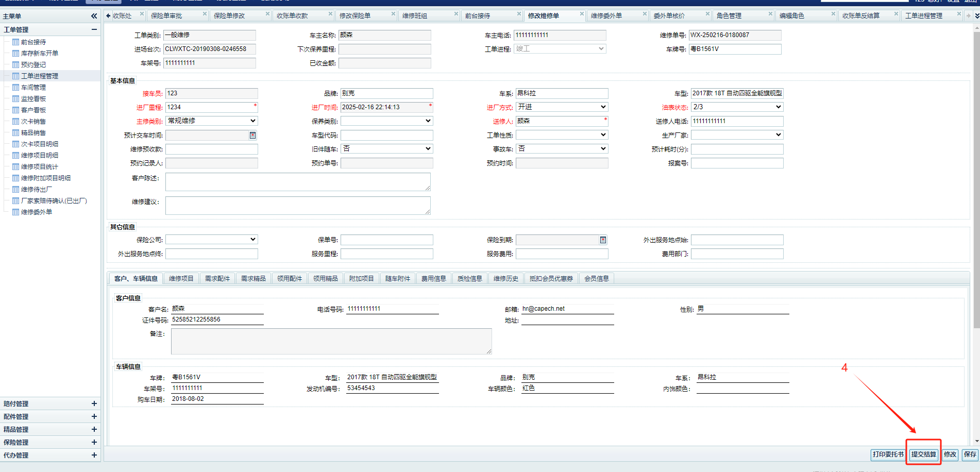Click the 客户陈述 text area
980x472 pixels.
[x=297, y=182]
